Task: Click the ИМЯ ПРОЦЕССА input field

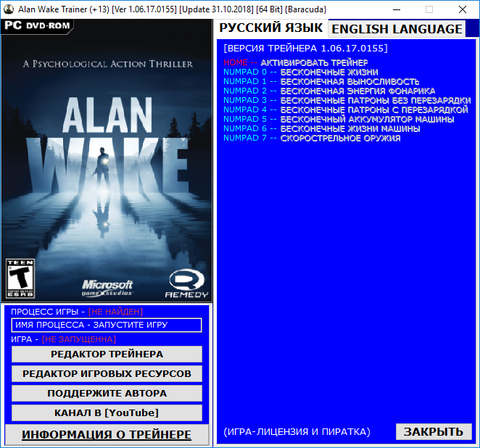Action: point(107,325)
